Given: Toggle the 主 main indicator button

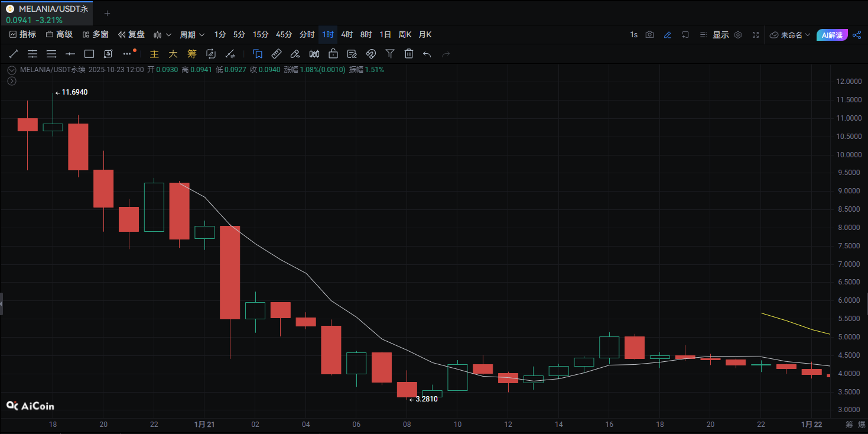Looking at the screenshot, I should (x=154, y=54).
